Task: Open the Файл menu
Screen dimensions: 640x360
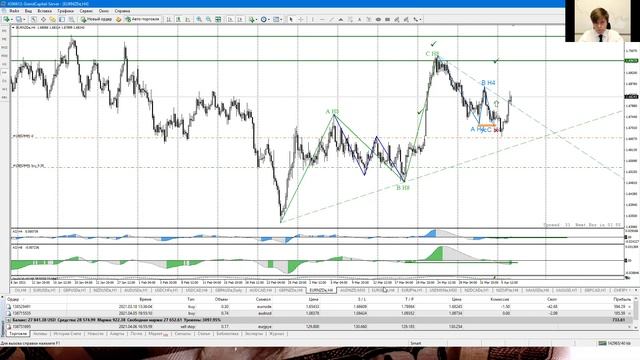Action: [14, 11]
